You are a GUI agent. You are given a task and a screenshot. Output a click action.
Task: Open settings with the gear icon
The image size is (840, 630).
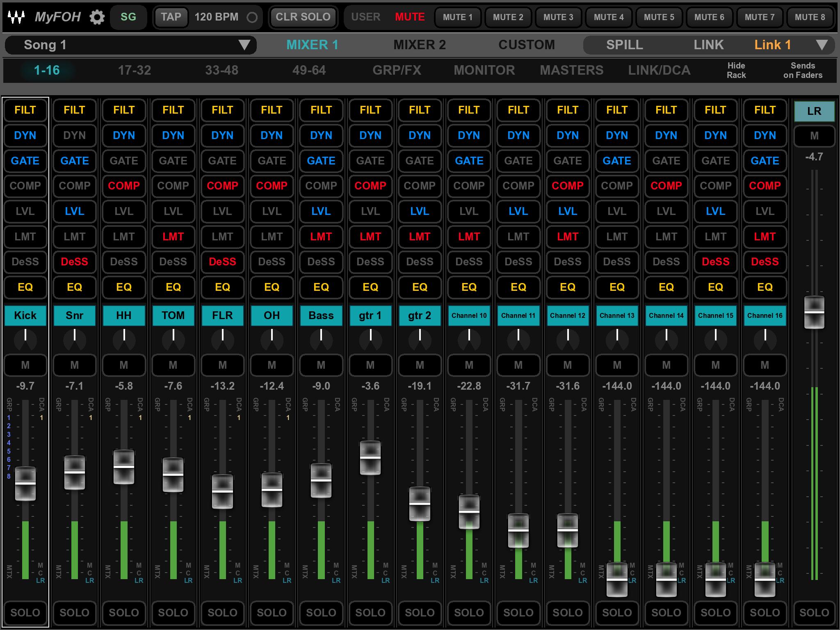(97, 17)
